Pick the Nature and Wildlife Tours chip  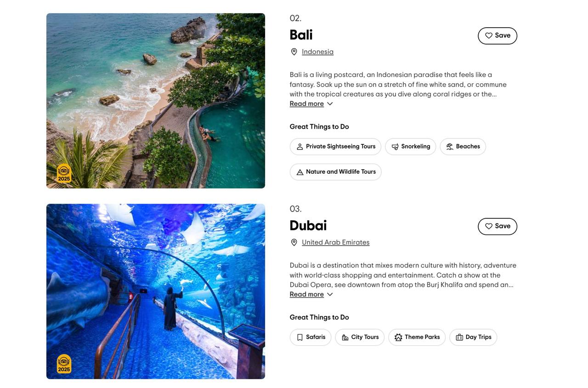[x=335, y=172]
